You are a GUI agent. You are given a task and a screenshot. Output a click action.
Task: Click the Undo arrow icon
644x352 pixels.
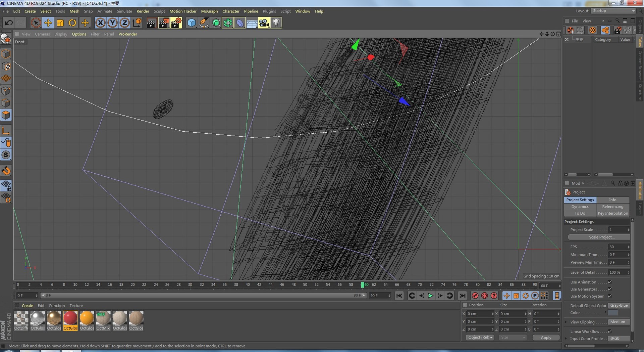click(x=9, y=23)
